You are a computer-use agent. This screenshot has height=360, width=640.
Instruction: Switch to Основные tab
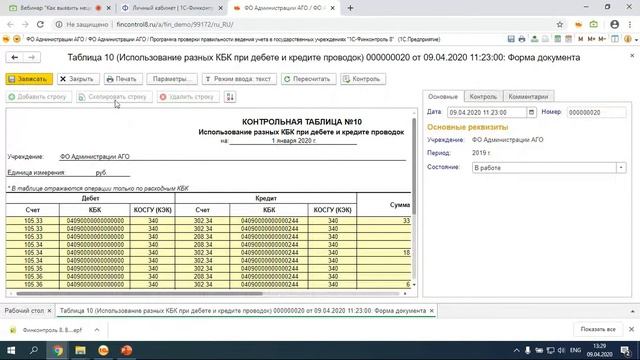point(443,97)
